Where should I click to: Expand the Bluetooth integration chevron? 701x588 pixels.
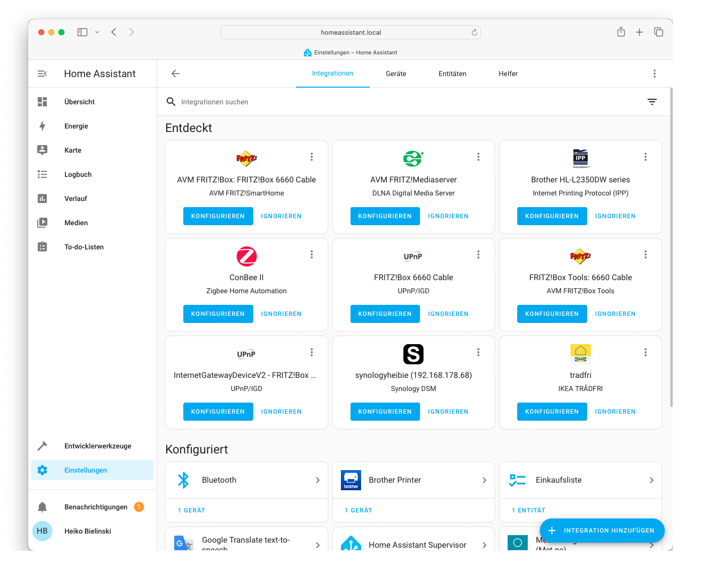pos(317,480)
